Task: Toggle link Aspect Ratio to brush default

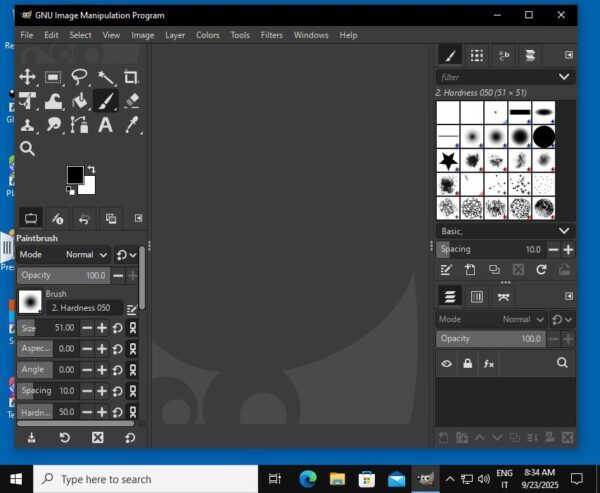Action: 132,349
